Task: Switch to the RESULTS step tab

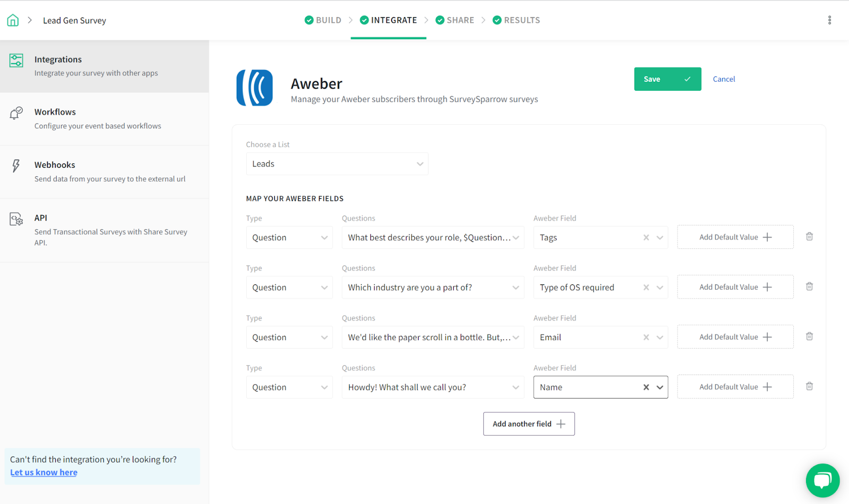Action: click(516, 20)
